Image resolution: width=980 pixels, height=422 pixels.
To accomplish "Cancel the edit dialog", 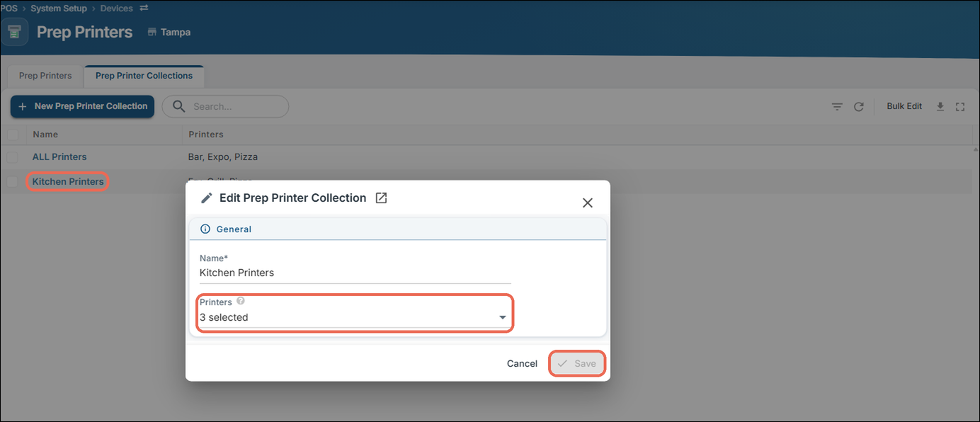I will coord(522,363).
